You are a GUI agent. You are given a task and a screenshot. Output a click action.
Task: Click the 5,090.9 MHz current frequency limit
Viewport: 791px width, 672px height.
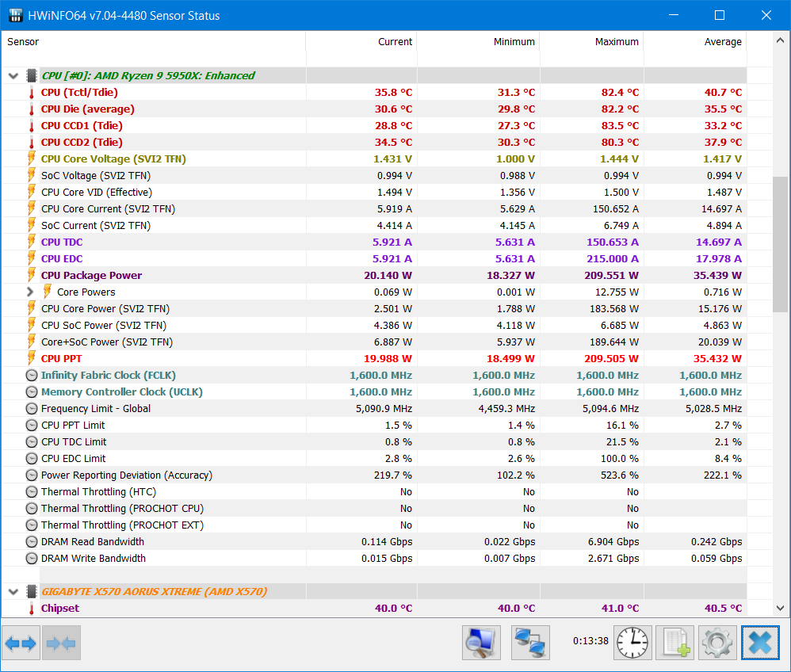[384, 409]
